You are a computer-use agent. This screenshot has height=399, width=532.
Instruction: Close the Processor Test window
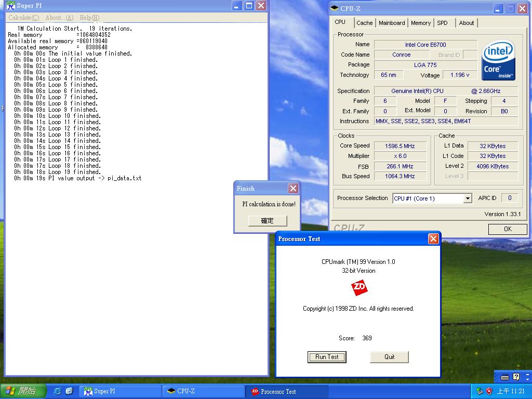(x=433, y=239)
